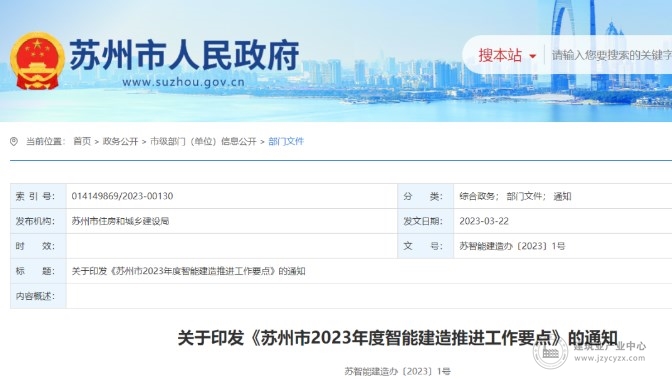Click the 文号 label cell
The width and height of the screenshot is (672, 379).
click(426, 246)
